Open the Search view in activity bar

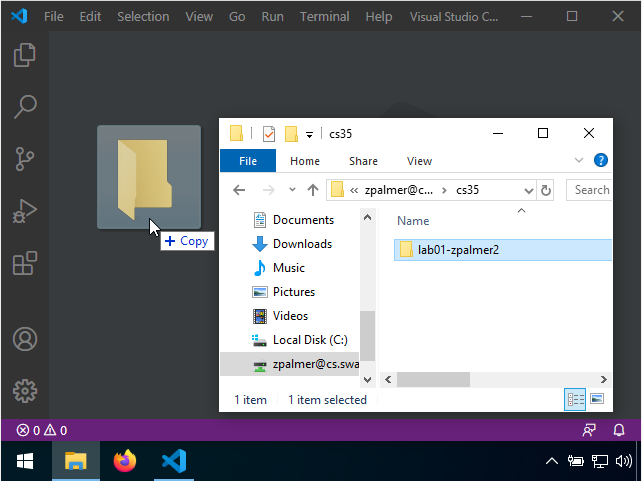(x=25, y=107)
